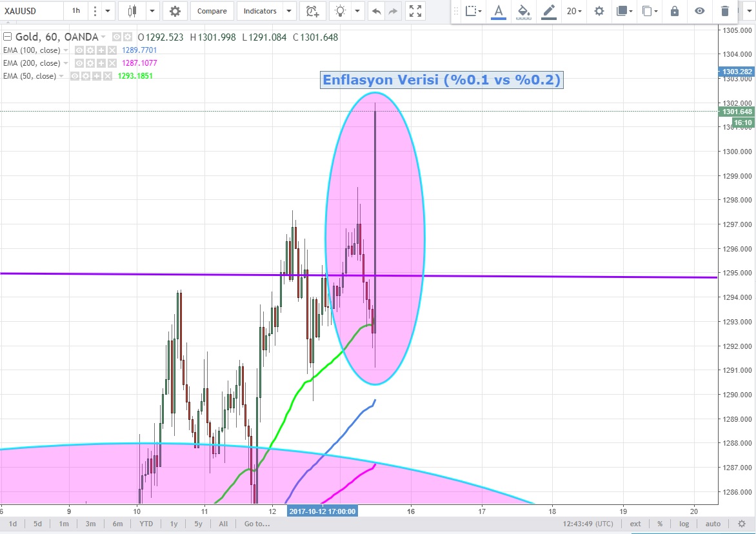Toggle visibility eye for EMA (100, close)
Viewport: 756px width, 534px height.
point(79,50)
